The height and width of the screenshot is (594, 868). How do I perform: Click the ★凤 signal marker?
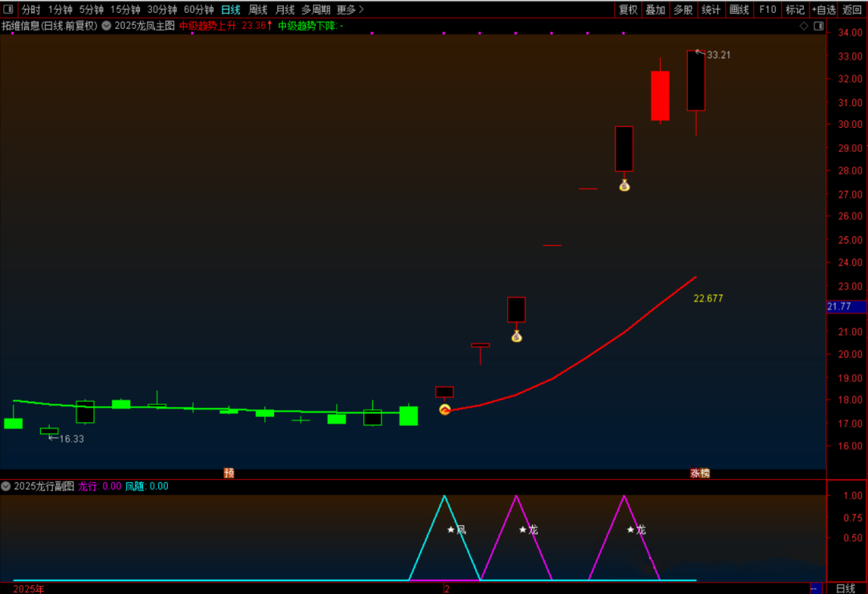coord(457,530)
